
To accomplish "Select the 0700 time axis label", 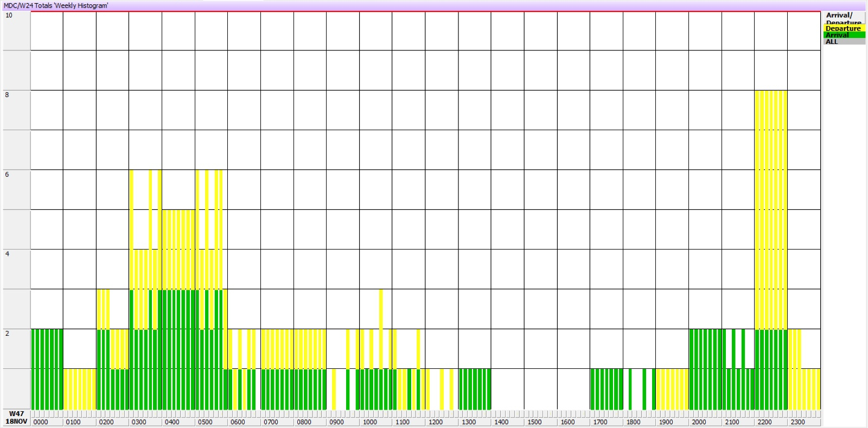I will 271,422.
